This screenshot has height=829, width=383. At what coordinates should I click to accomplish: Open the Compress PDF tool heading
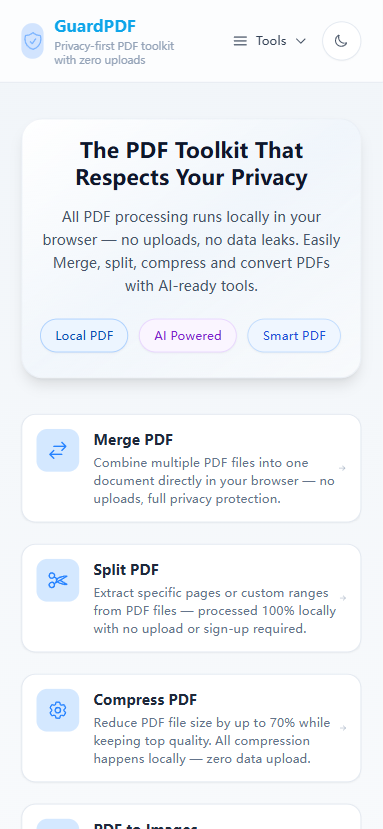point(145,700)
